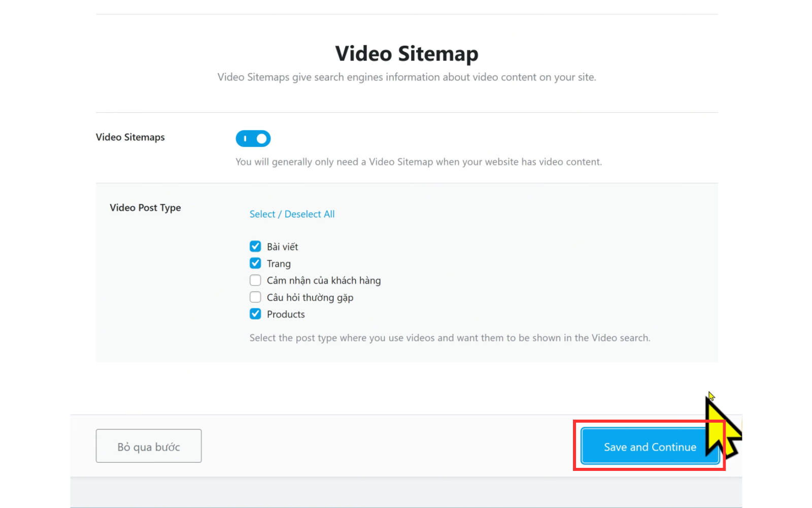Check the Cảm nhận của khách hàng checkbox
Viewport: 812px width, 508px height.
[255, 280]
